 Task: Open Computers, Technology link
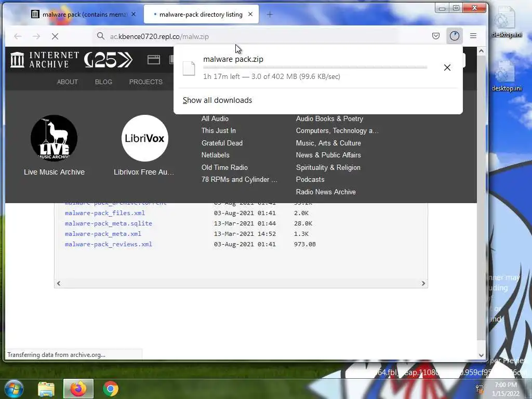337,130
